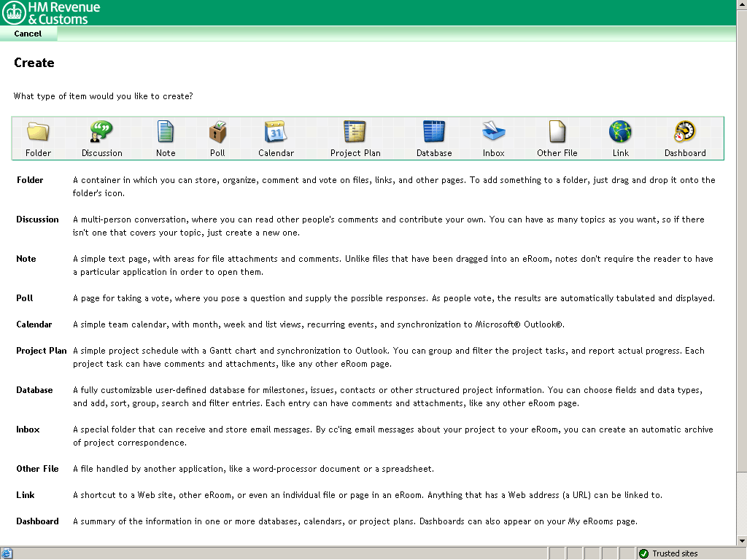The width and height of the screenshot is (747, 560).
Task: Choose the Project Plan icon
Action: point(355,132)
